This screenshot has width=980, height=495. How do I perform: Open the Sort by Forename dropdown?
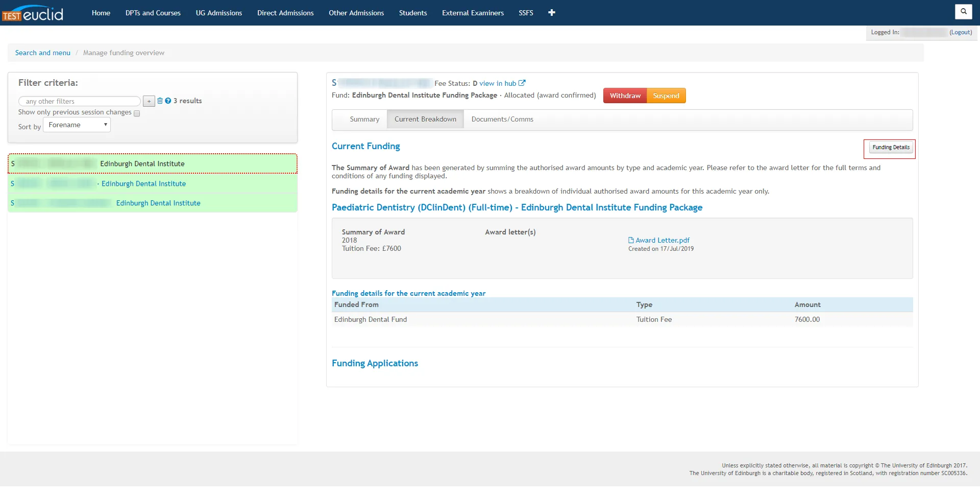tap(77, 124)
